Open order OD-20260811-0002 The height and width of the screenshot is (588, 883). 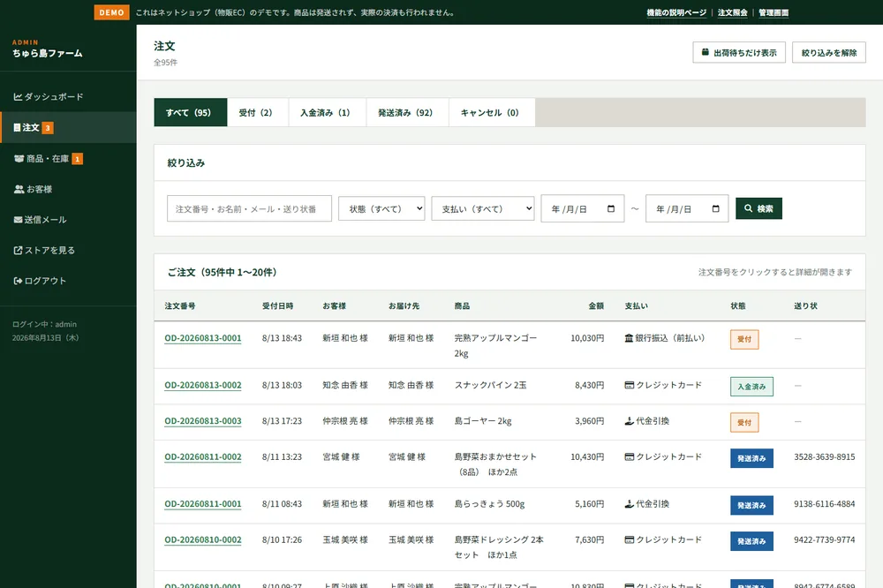tap(203, 456)
